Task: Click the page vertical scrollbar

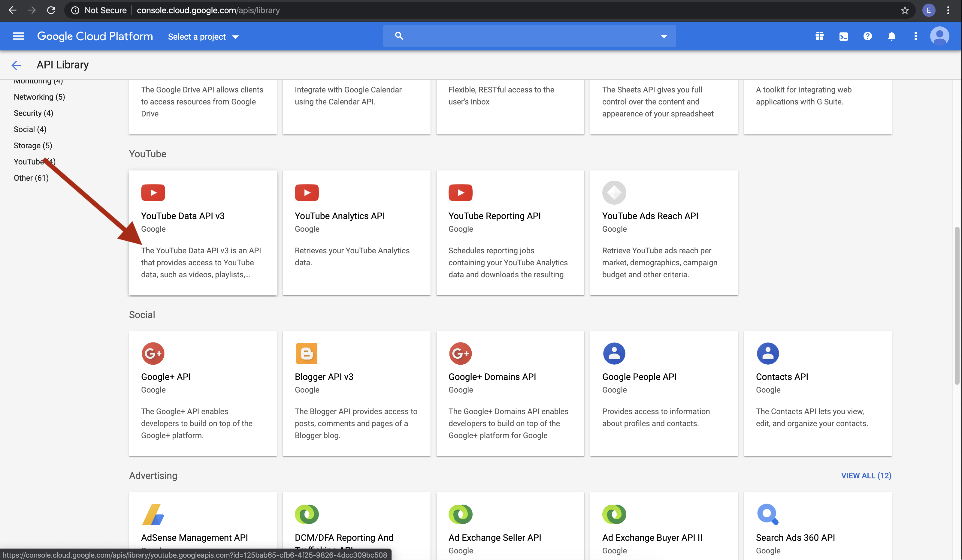Action: (957, 305)
